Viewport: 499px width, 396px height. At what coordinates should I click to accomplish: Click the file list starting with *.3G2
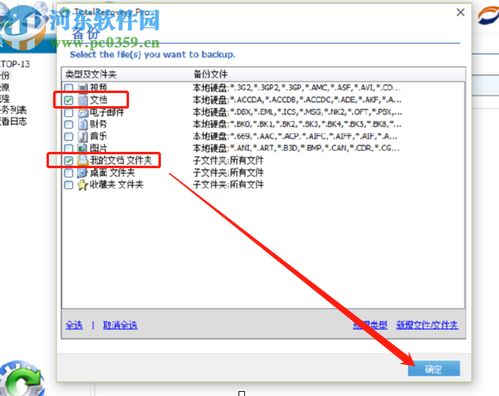point(297,88)
